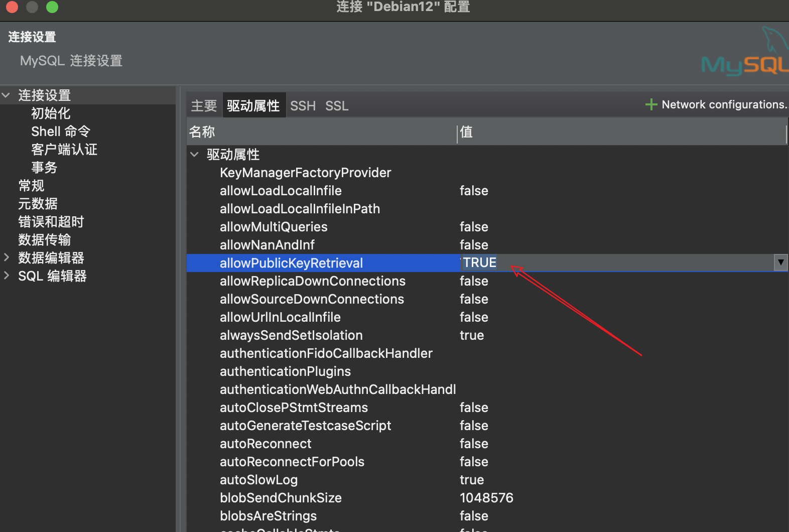
Task: Switch to the 主要 tab
Action: coord(204,106)
